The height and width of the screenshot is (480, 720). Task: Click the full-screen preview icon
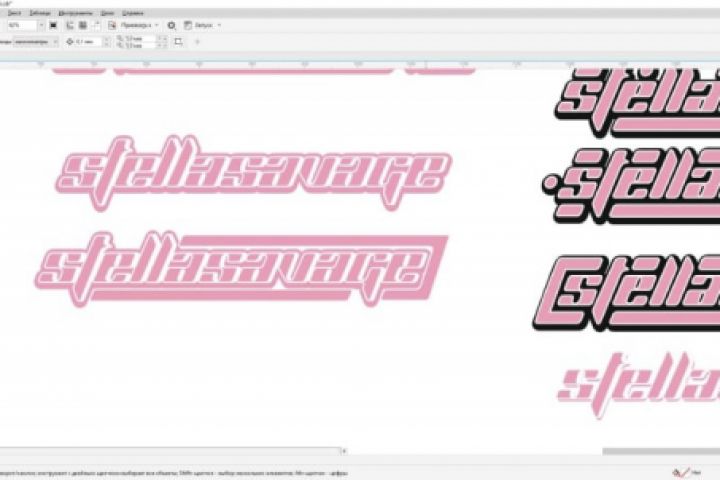click(x=53, y=25)
